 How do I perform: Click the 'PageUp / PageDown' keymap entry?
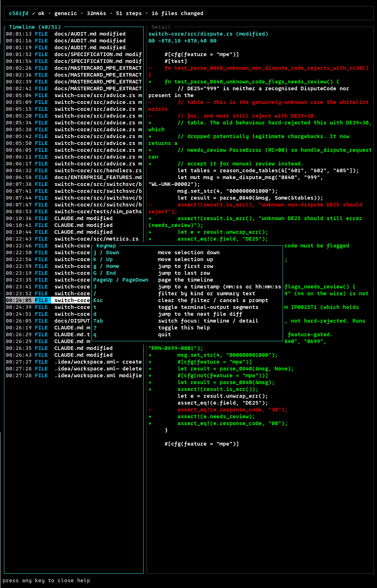point(121,280)
